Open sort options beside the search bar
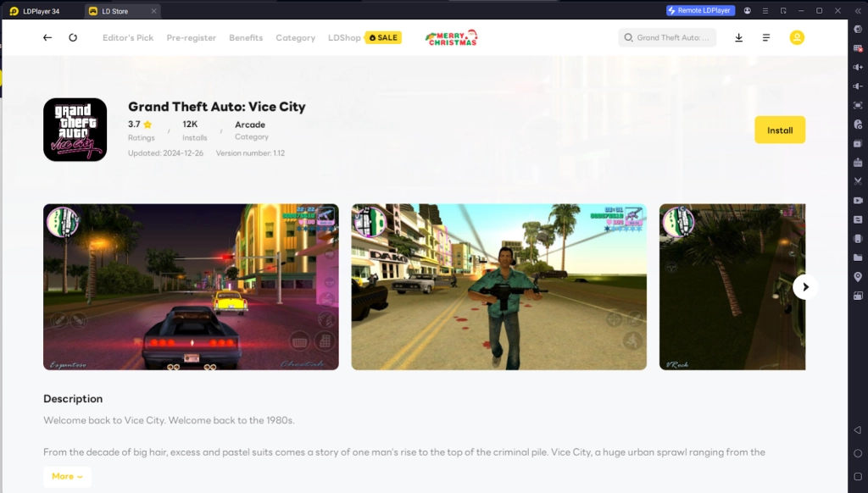 (765, 37)
